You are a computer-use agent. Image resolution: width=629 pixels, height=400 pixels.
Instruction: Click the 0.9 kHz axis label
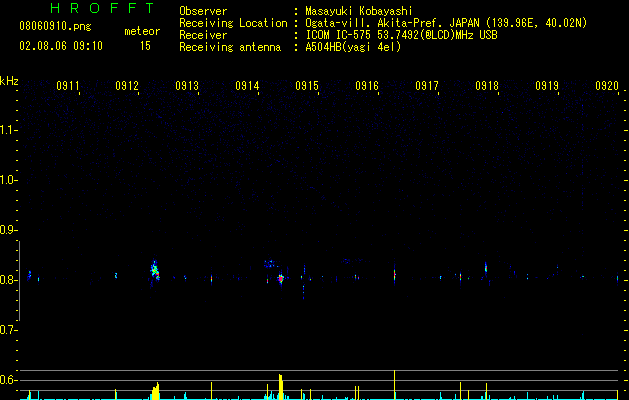8,230
